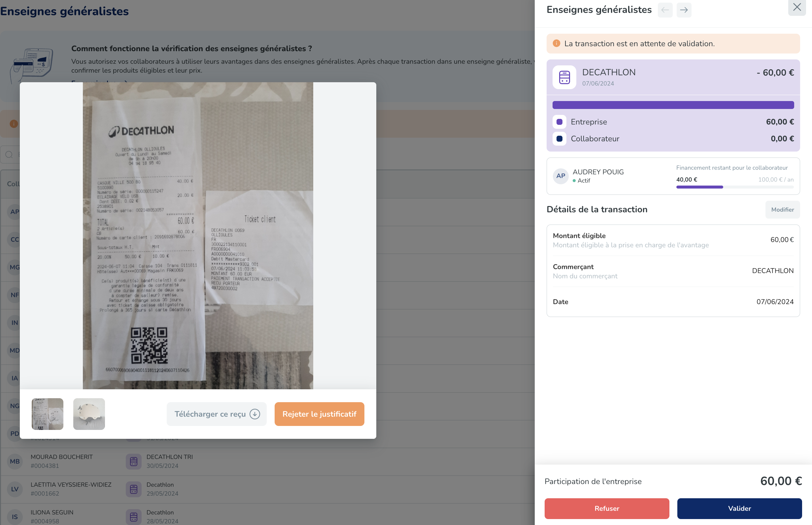
Task: Click the Decathlon icon in Iliona Seguin row
Action: [x=134, y=516]
